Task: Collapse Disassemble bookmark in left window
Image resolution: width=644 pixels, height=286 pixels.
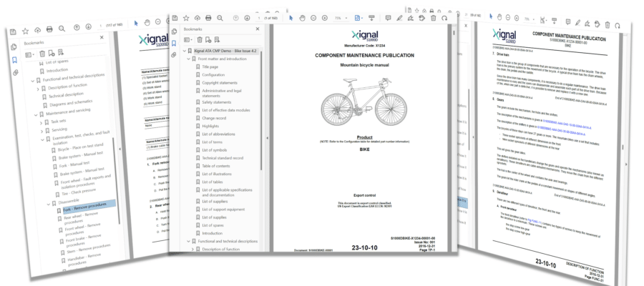Action: (x=48, y=204)
